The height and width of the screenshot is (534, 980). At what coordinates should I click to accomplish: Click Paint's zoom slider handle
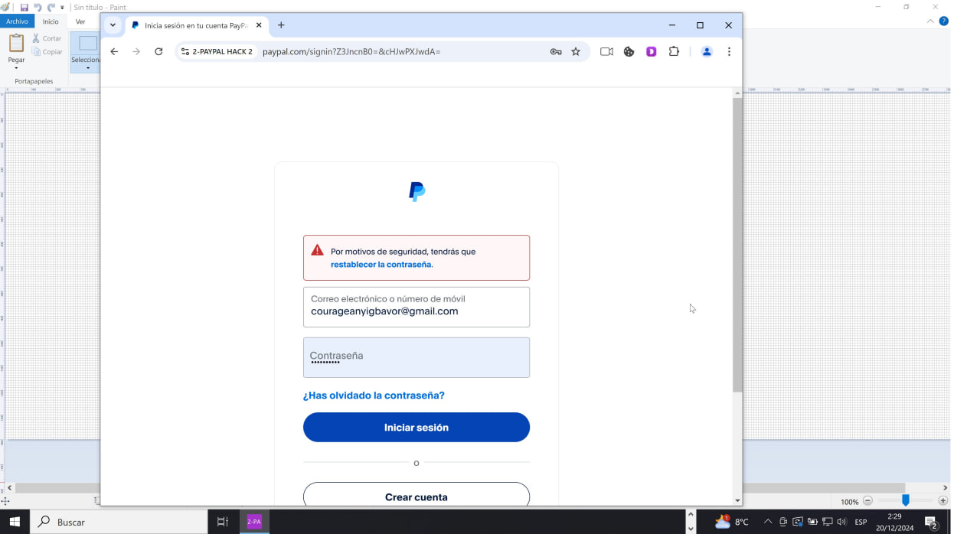tap(905, 500)
